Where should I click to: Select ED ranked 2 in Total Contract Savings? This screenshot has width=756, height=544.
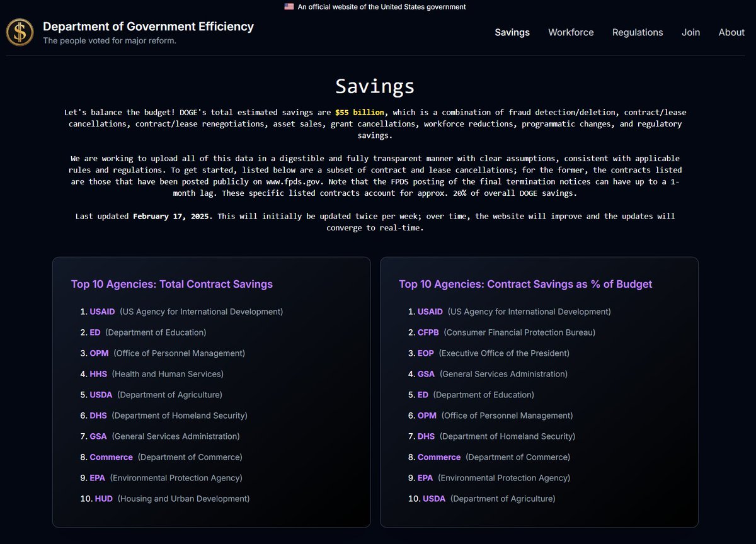[x=95, y=332]
